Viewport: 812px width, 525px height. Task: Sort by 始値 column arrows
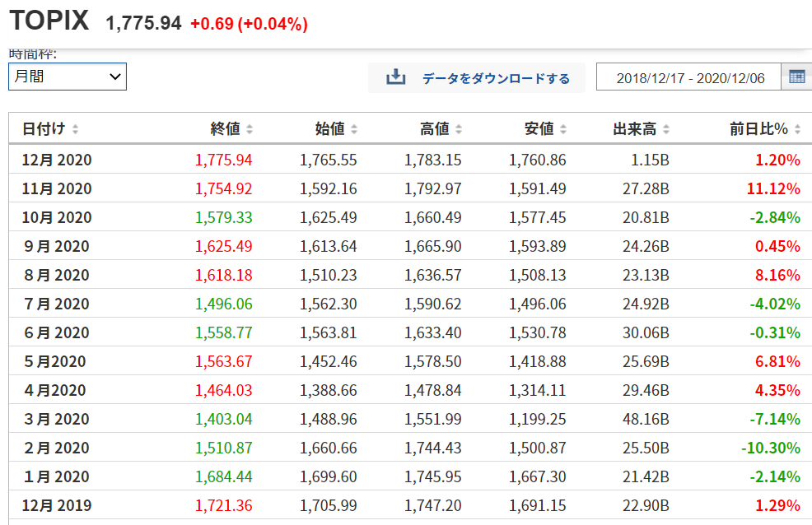pos(354,129)
